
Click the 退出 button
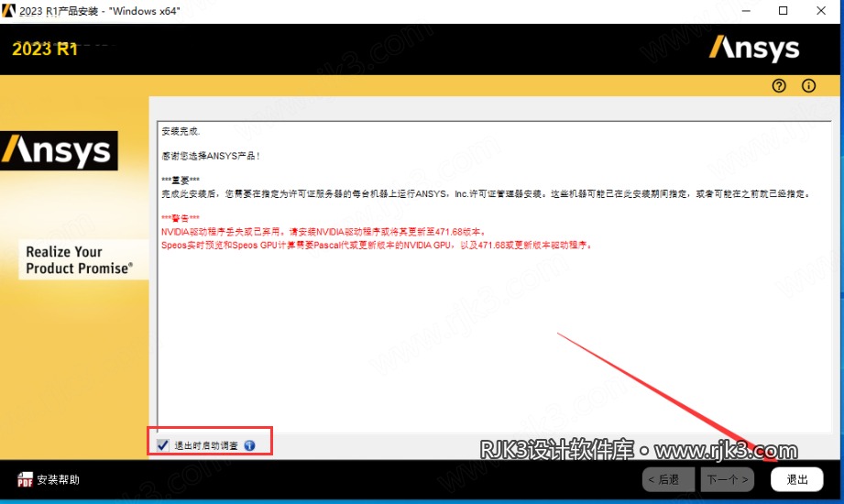tap(796, 479)
